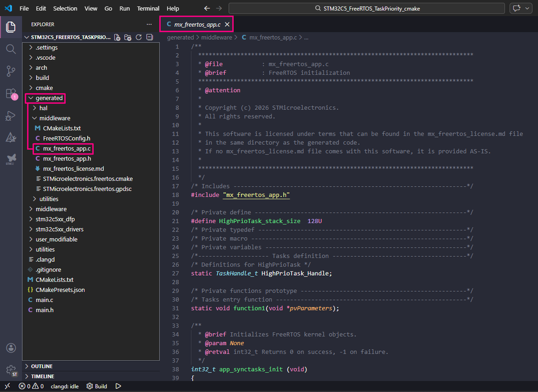
Task: Collapse all folders in Explorer
Action: coord(150,37)
